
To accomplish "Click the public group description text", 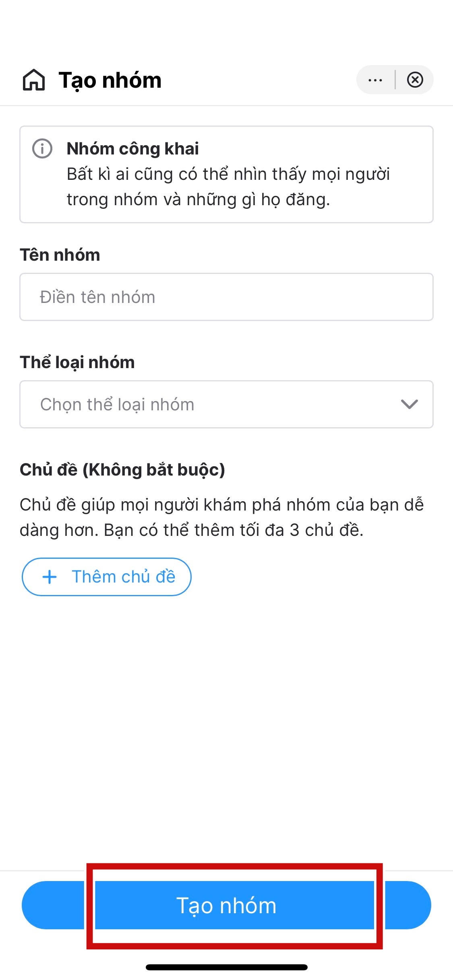I will (228, 187).
